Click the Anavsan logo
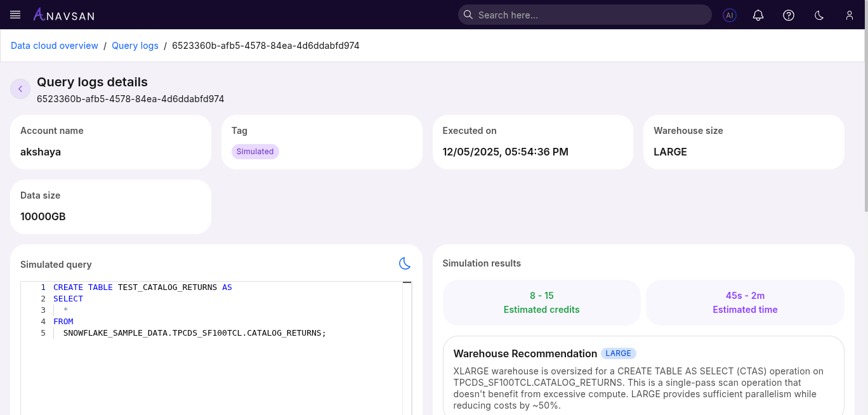 63,15
